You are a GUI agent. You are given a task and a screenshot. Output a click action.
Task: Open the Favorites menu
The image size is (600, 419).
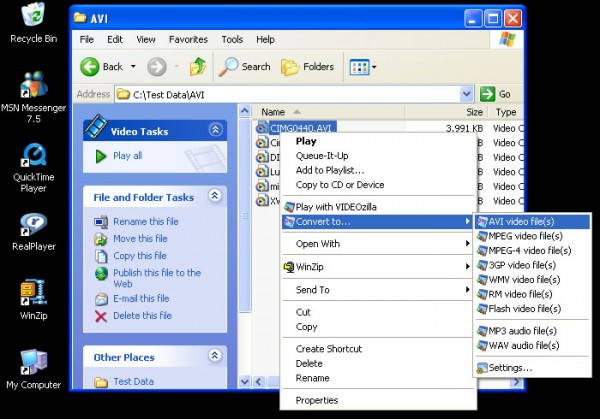pos(188,39)
